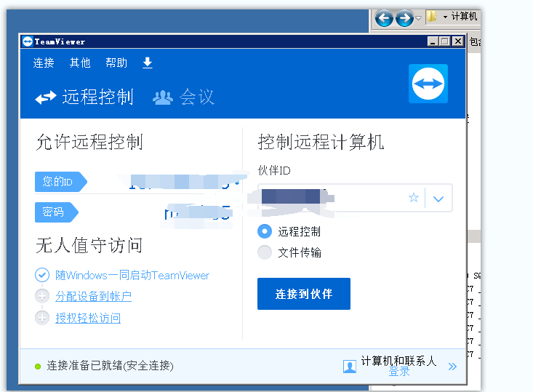Click the Explorer window back arrow
Image resolution: width=533 pixels, height=392 pixels.
coord(384,17)
